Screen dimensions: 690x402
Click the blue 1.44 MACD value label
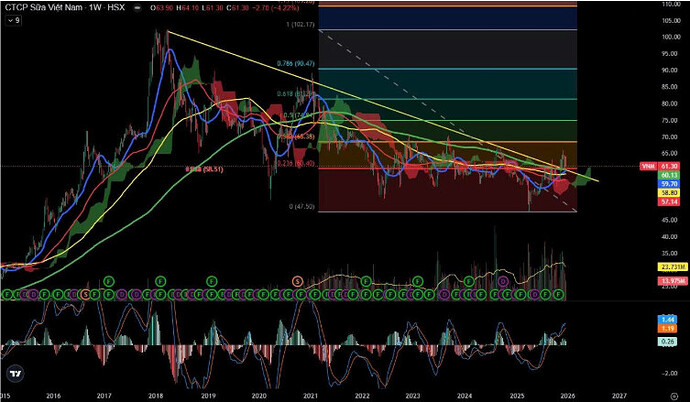tap(668, 319)
